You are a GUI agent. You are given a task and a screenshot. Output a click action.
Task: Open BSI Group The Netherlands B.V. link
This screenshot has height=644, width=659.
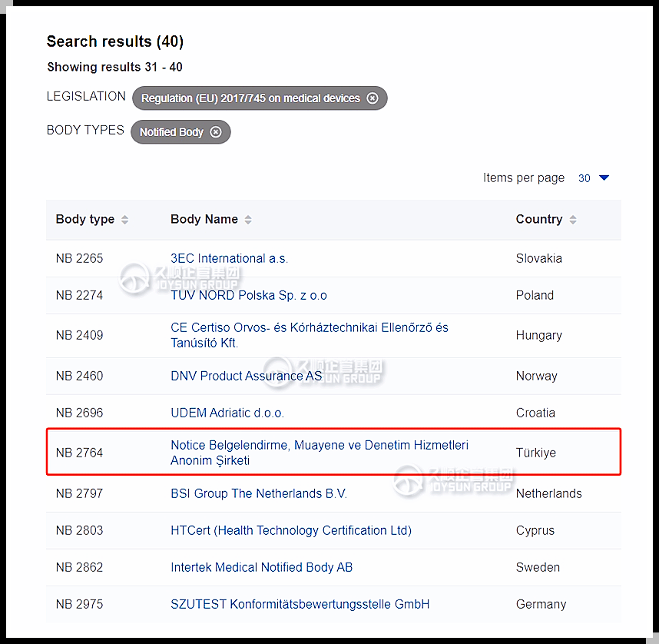point(259,493)
